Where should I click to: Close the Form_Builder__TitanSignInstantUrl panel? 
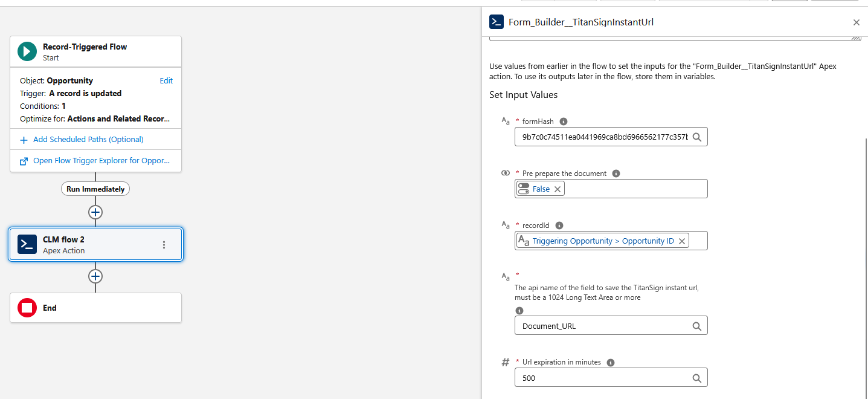coord(856,22)
